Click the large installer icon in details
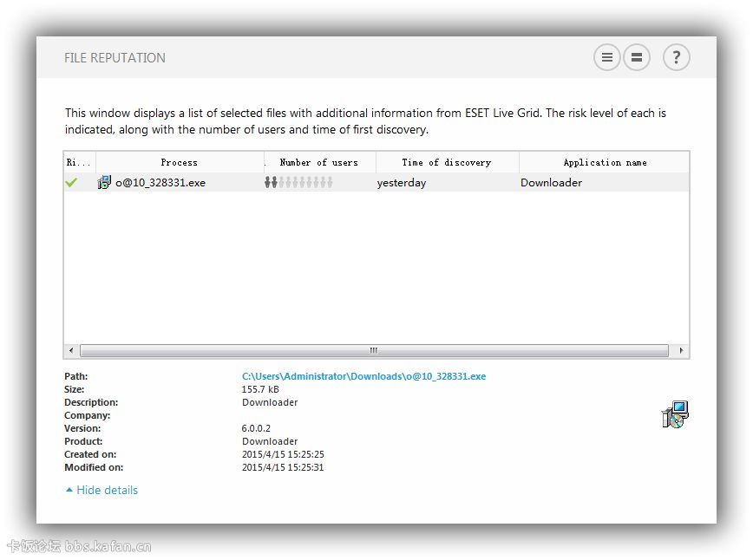The height and width of the screenshot is (560, 753). [675, 414]
